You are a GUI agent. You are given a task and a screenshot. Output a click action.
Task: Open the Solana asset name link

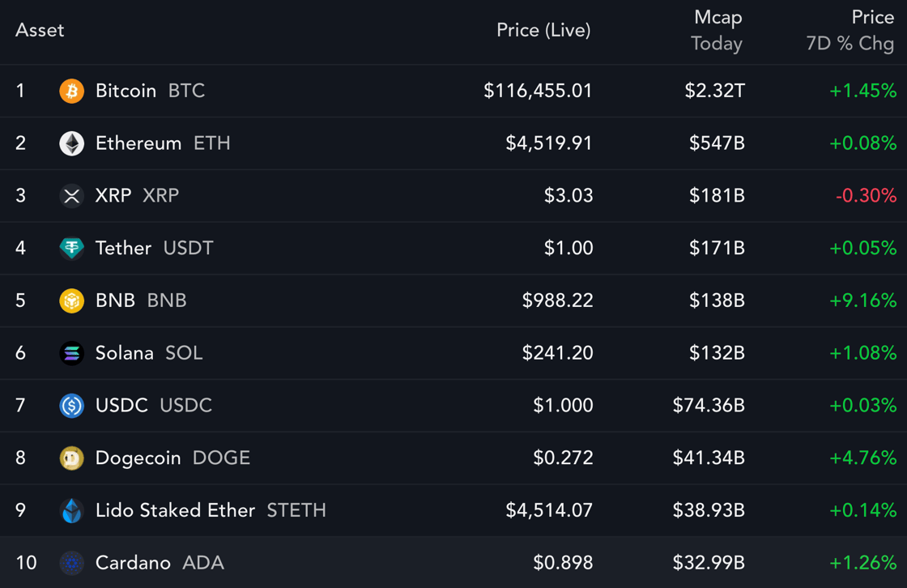pos(124,353)
